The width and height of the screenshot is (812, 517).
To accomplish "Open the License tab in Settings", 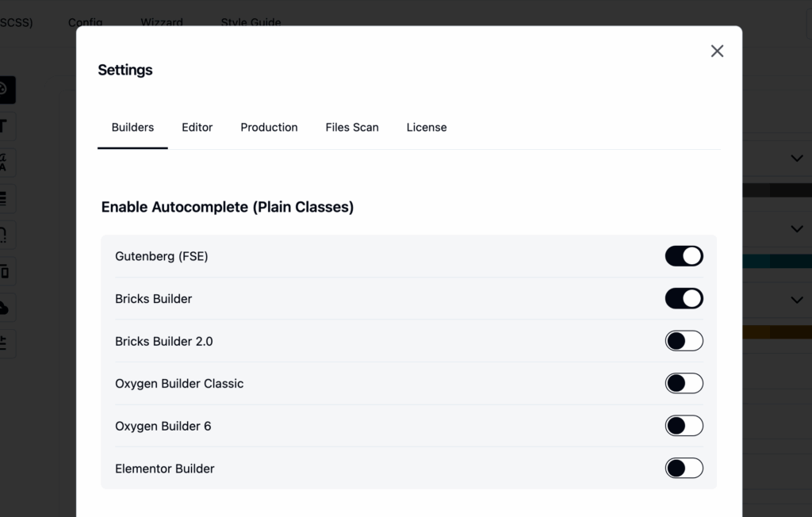I will [x=427, y=127].
